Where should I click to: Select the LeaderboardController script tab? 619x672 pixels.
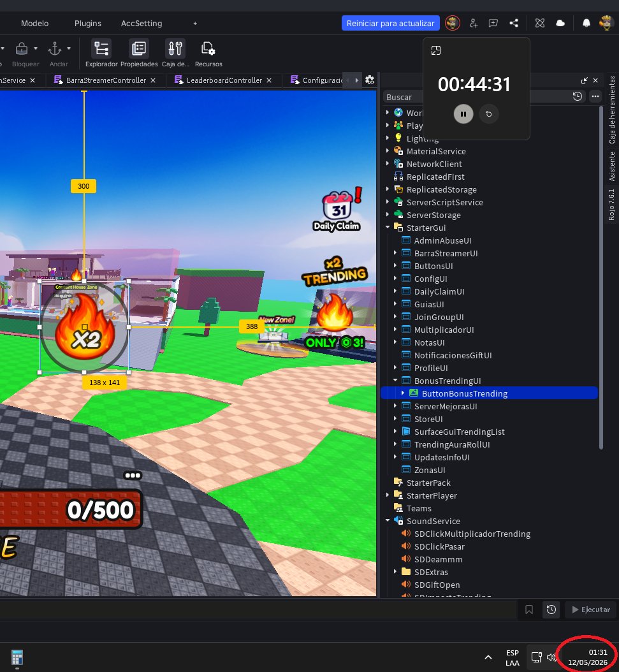[x=224, y=80]
